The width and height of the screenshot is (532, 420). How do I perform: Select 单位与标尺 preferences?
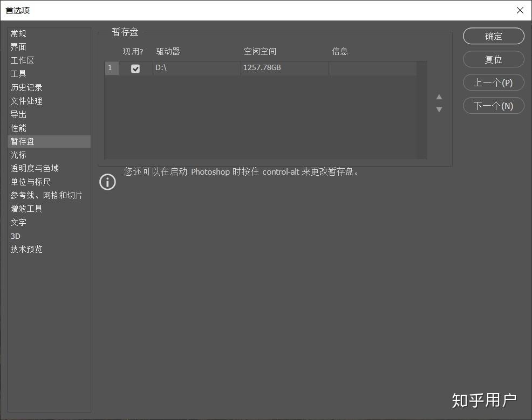click(30, 182)
